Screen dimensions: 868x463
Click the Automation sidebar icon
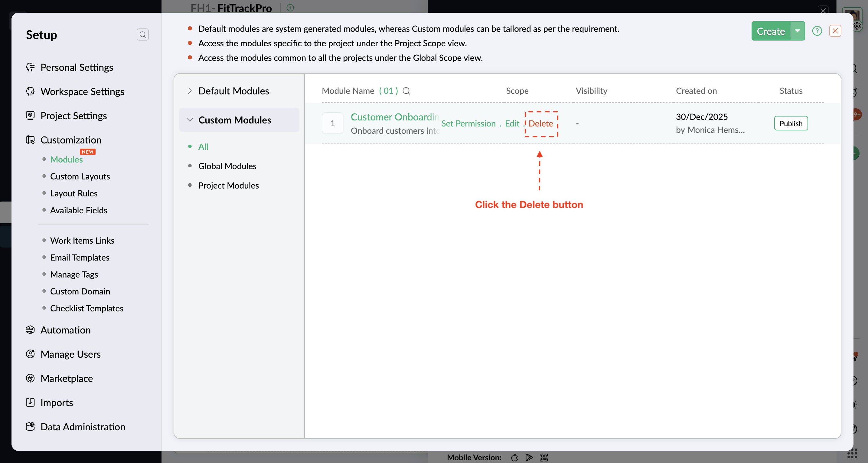30,330
